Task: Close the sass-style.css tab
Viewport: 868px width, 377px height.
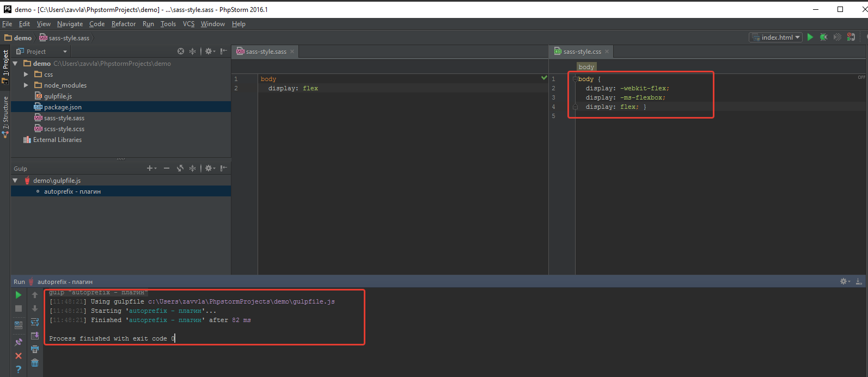Action: [607, 52]
